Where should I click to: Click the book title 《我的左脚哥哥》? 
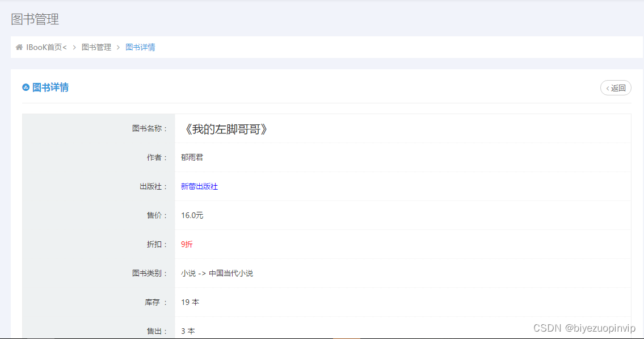pyautogui.click(x=225, y=129)
